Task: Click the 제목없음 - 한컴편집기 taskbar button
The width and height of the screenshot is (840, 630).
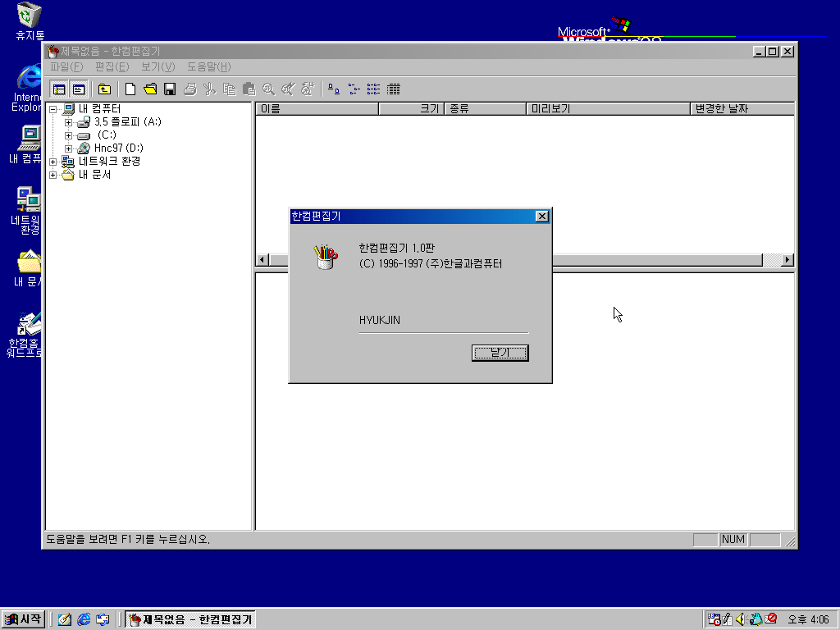Action: 190,619
